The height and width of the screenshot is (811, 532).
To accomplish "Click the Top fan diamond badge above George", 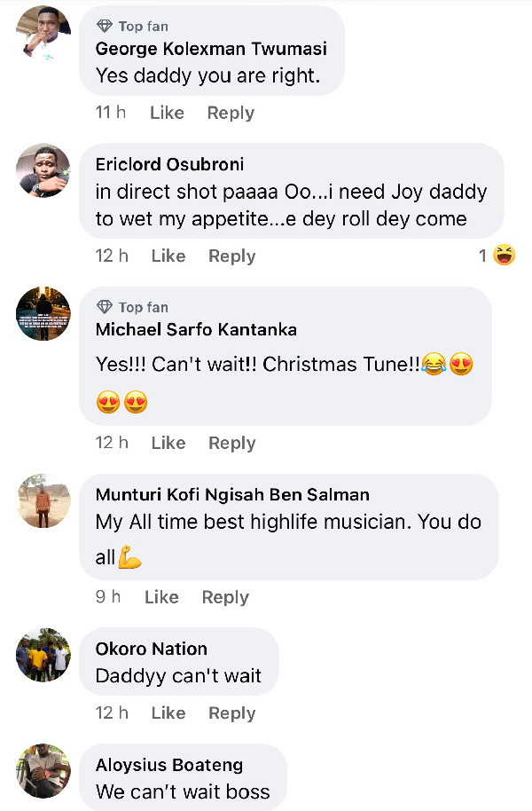I will tap(105, 27).
